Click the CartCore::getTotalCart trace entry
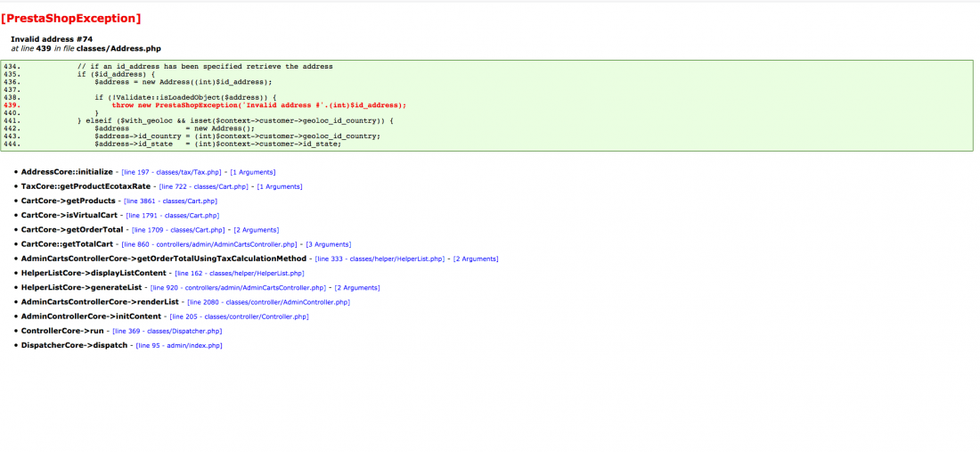 (x=67, y=244)
